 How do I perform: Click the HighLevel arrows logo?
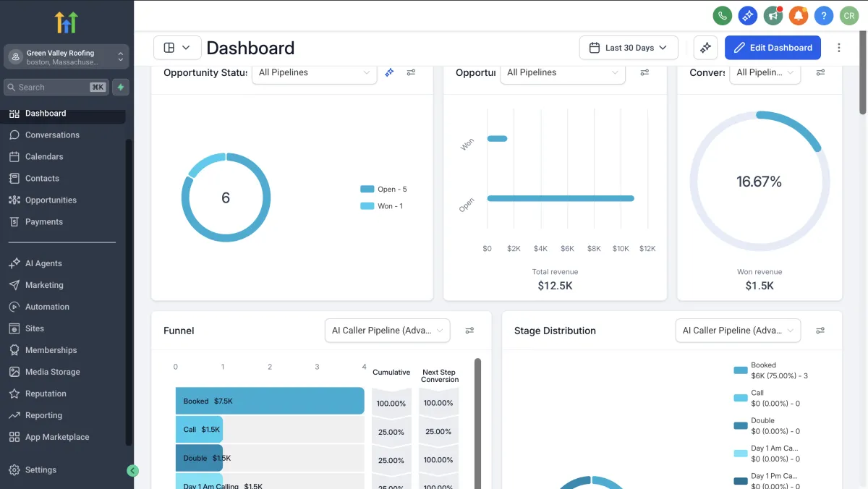point(66,22)
